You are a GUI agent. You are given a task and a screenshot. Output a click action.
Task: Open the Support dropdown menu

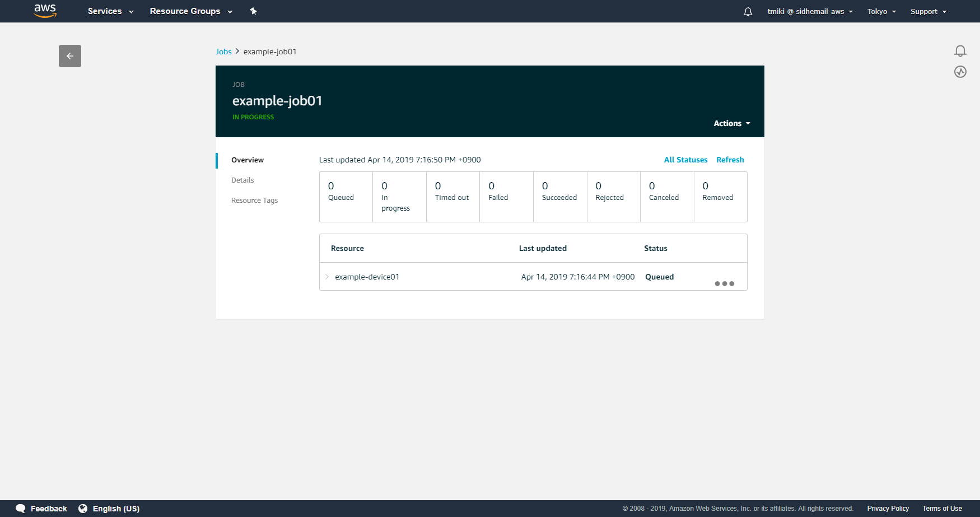coord(928,11)
